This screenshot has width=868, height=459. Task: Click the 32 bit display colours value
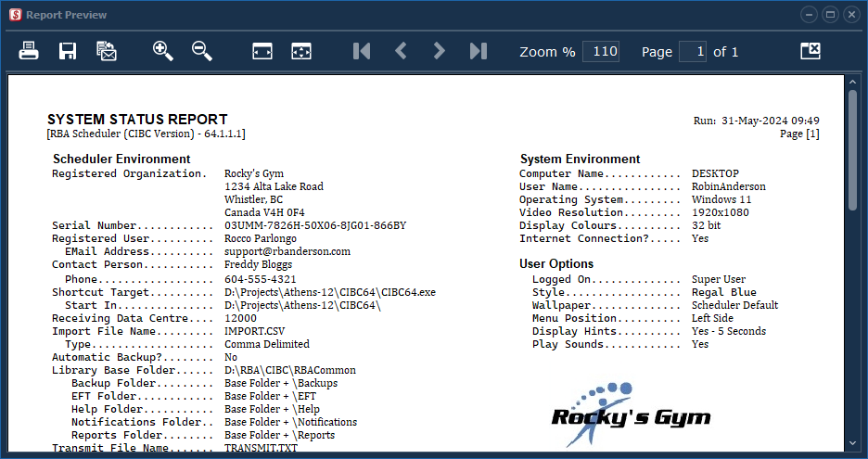(707, 225)
